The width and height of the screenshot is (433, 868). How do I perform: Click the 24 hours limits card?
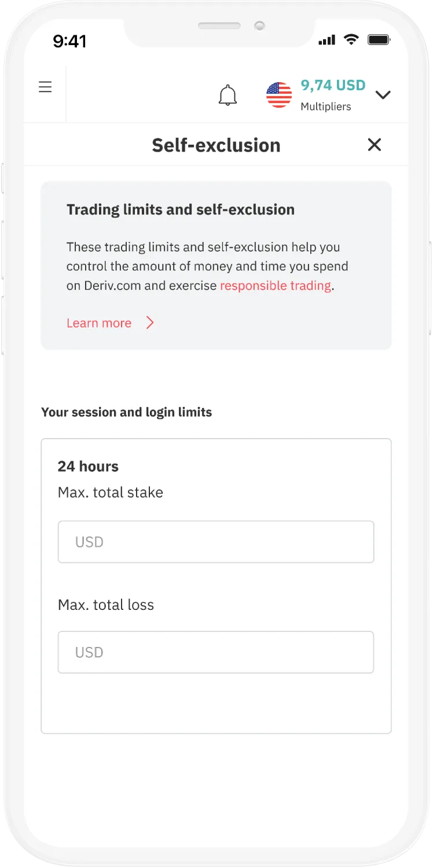click(216, 586)
